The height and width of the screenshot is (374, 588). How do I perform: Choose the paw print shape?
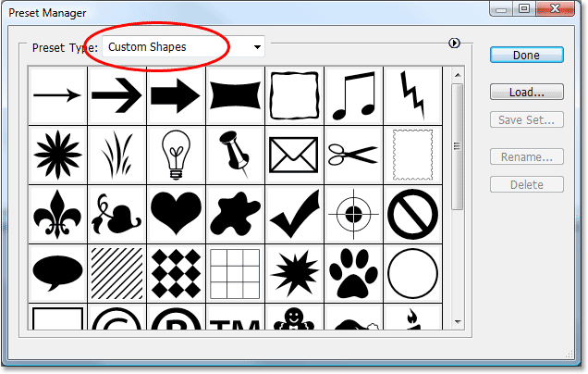tap(353, 272)
